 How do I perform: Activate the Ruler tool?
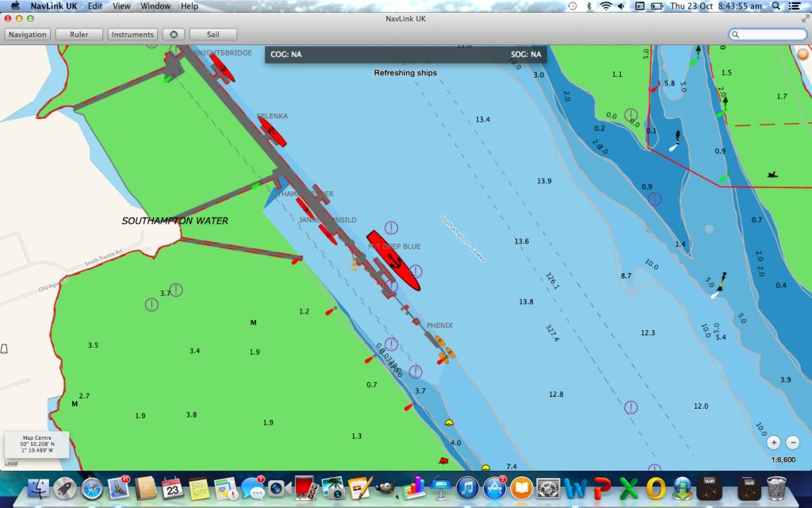coord(79,34)
